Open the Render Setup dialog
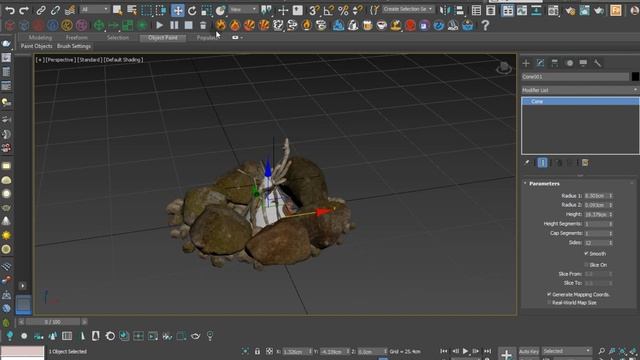 point(570,10)
